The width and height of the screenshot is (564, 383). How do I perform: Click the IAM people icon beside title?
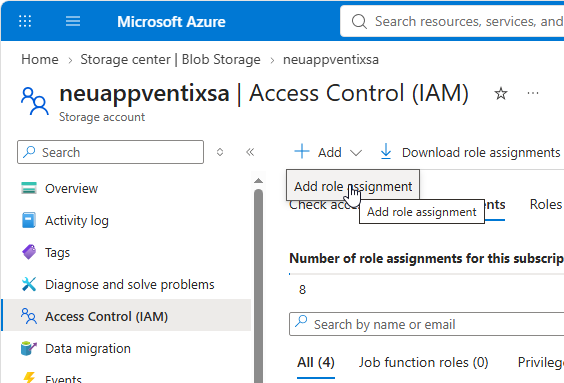35,101
